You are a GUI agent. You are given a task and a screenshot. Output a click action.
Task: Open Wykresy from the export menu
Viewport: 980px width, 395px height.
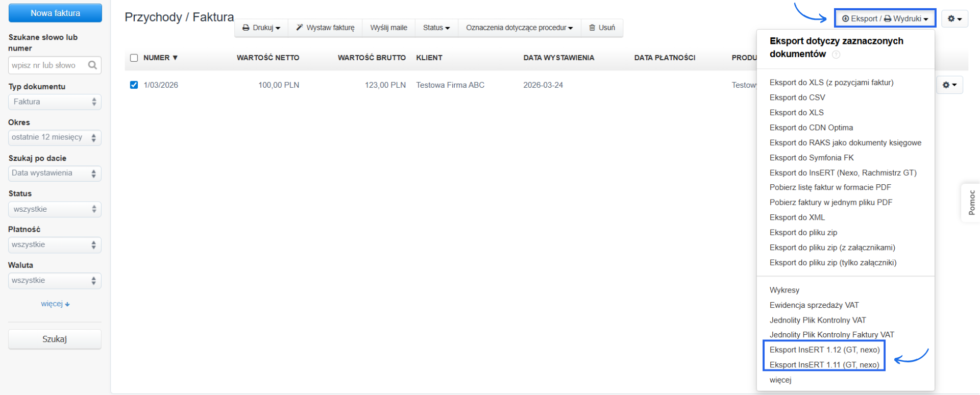[x=785, y=290]
